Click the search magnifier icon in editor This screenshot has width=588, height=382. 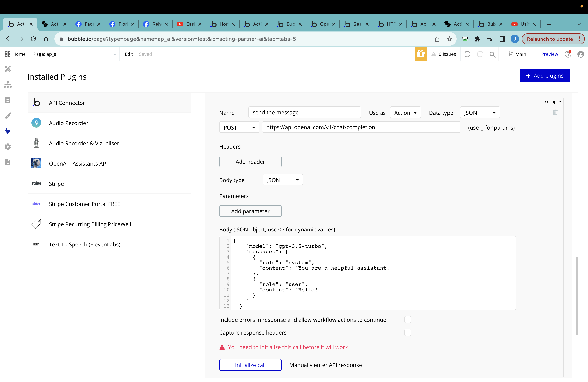coord(492,54)
